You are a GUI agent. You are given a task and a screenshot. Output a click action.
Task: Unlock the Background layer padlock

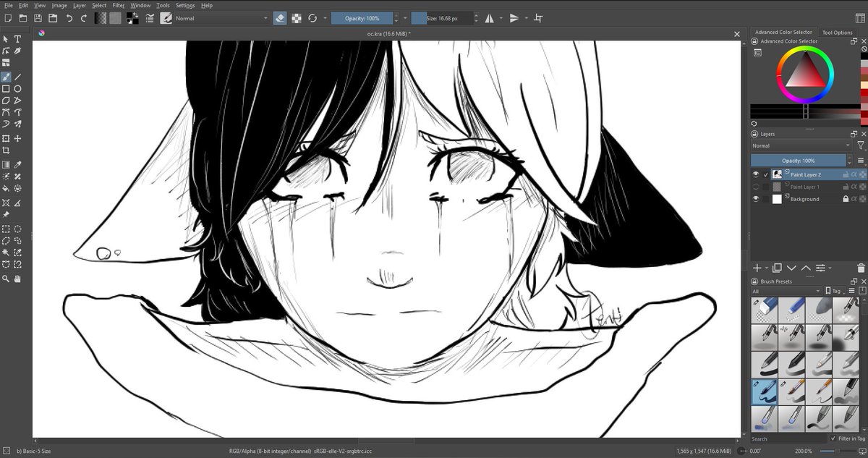click(845, 199)
